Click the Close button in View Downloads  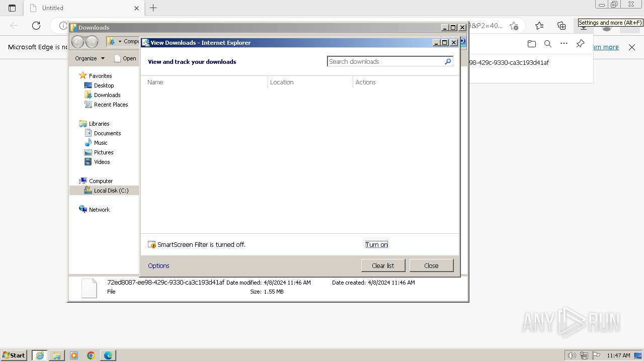tap(431, 265)
